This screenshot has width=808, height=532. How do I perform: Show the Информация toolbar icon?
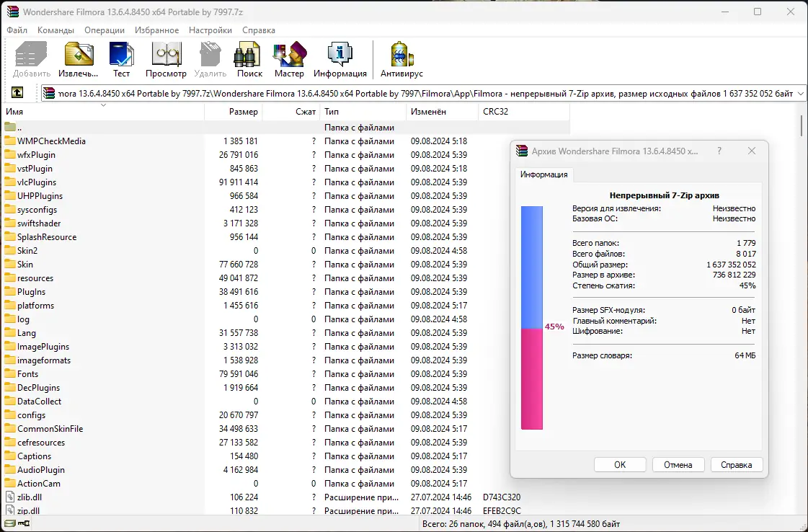tap(340, 55)
